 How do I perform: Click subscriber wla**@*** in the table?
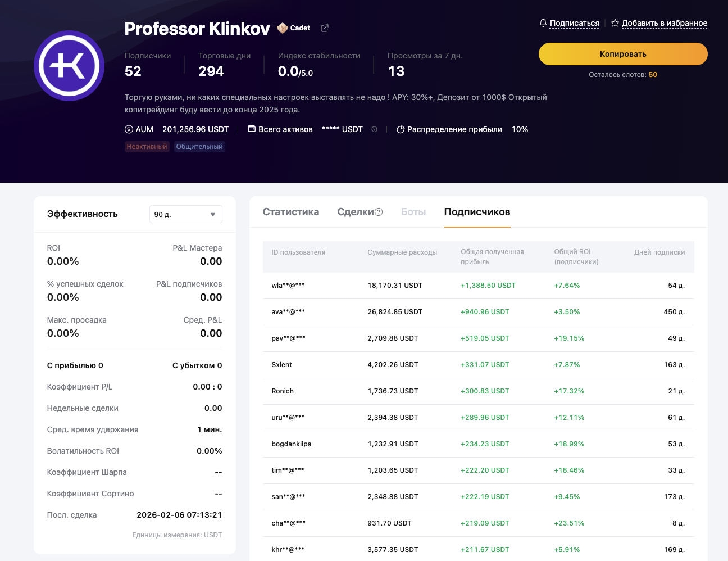click(288, 286)
